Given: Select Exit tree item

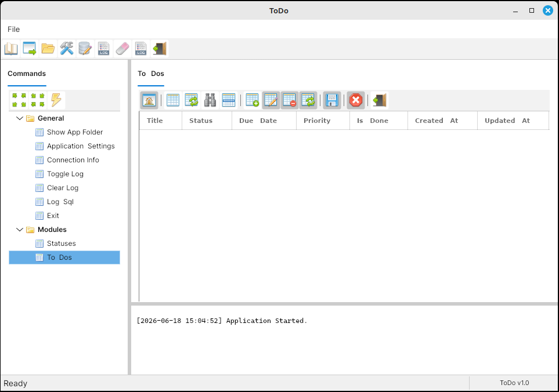Looking at the screenshot, I should pyautogui.click(x=53, y=215).
